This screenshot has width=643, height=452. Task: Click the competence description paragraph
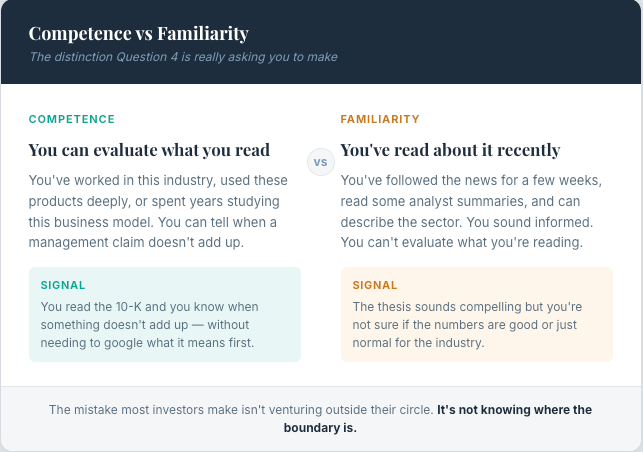coord(159,211)
